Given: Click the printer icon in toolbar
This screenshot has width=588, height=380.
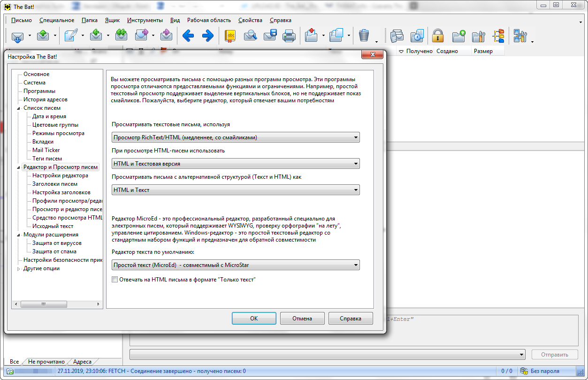Looking at the screenshot, I should pyautogui.click(x=289, y=36).
